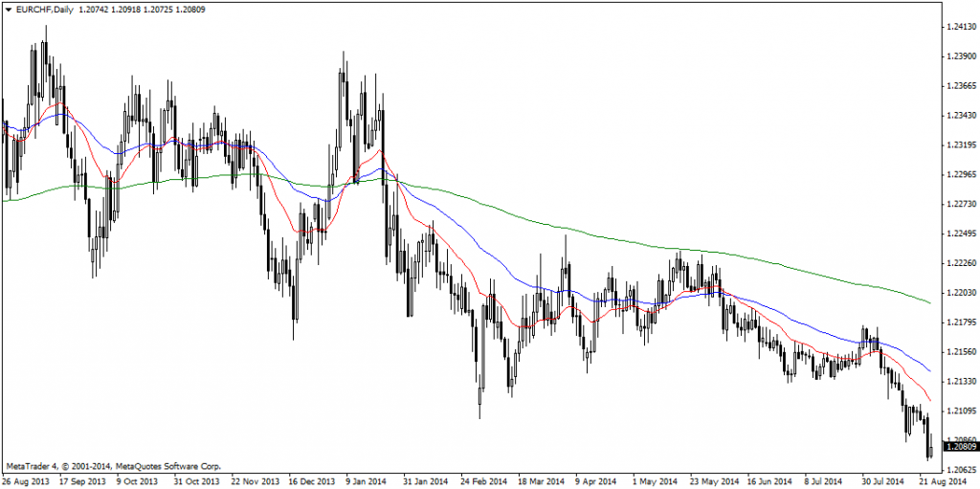Click the triangle arrow beside EURCHF,Daily

click(9, 9)
